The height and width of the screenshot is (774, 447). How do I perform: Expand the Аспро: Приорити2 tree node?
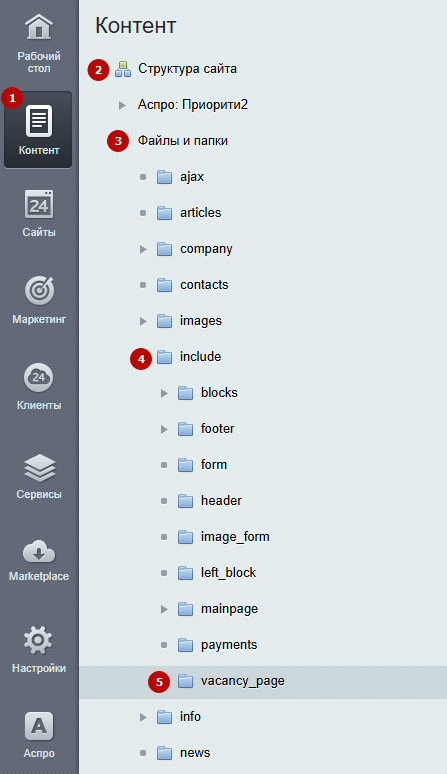122,105
